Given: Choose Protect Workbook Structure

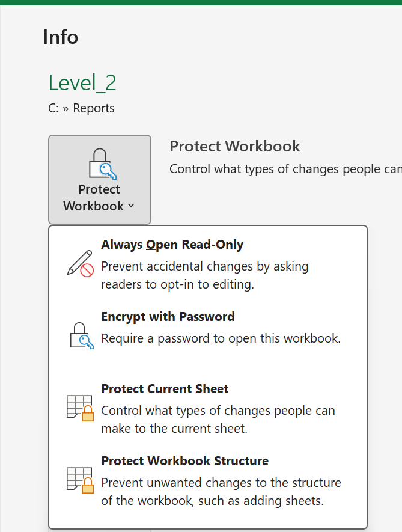Looking at the screenshot, I should 208,480.
